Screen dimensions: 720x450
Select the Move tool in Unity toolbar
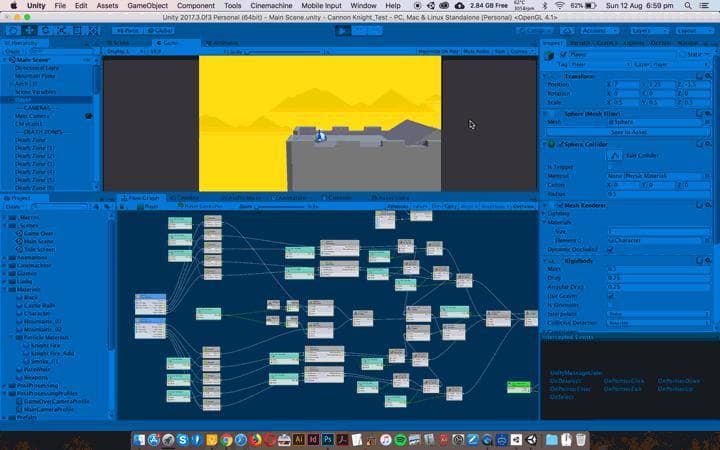click(x=28, y=30)
